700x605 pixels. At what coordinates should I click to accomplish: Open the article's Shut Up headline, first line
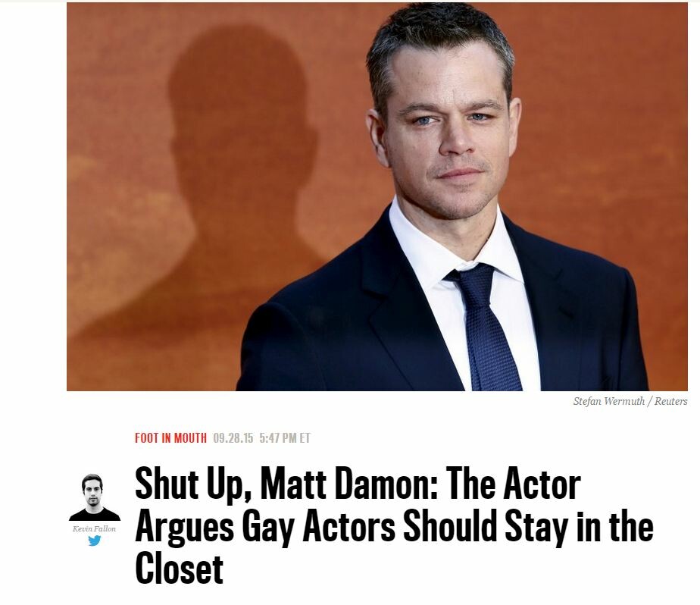tap(358, 484)
